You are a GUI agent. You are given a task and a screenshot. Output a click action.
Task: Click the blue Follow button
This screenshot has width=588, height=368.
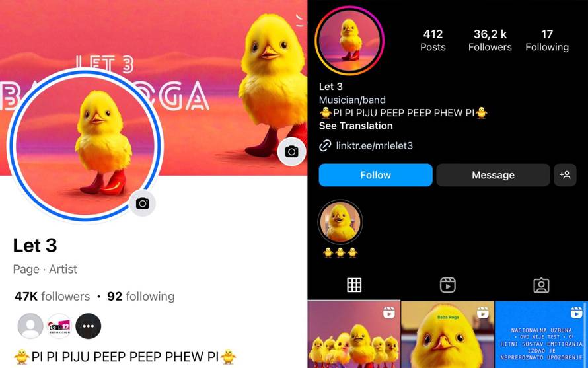pos(375,175)
